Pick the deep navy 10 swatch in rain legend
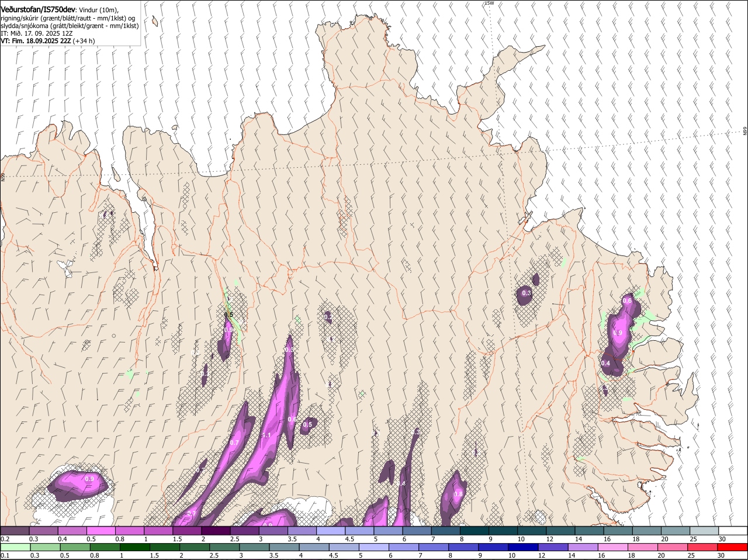The width and height of the screenshot is (748, 560). pyautogui.click(x=523, y=547)
